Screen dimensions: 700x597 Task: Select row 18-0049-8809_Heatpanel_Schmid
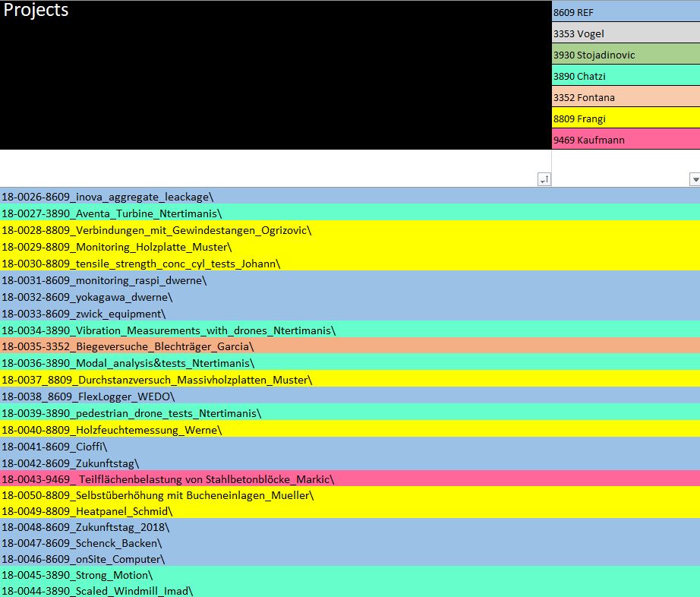pos(350,510)
